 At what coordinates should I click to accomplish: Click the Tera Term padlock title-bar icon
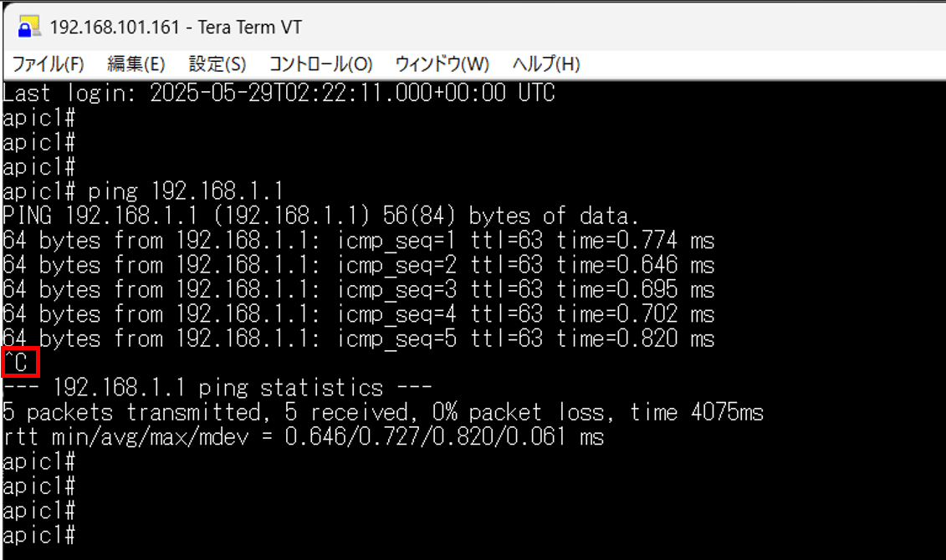click(x=28, y=27)
